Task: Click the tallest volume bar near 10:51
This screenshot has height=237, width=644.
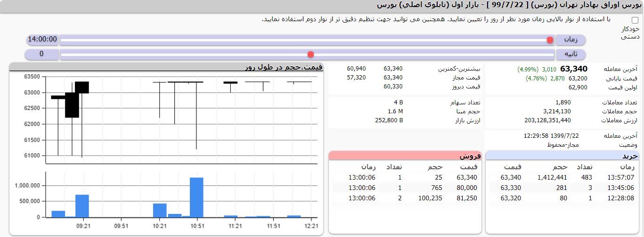Action: (196, 197)
